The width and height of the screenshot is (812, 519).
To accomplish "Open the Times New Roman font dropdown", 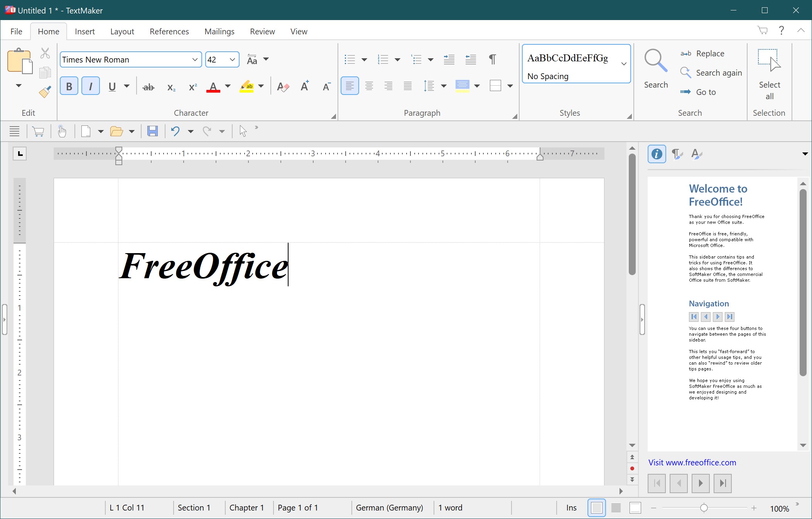I will 195,59.
